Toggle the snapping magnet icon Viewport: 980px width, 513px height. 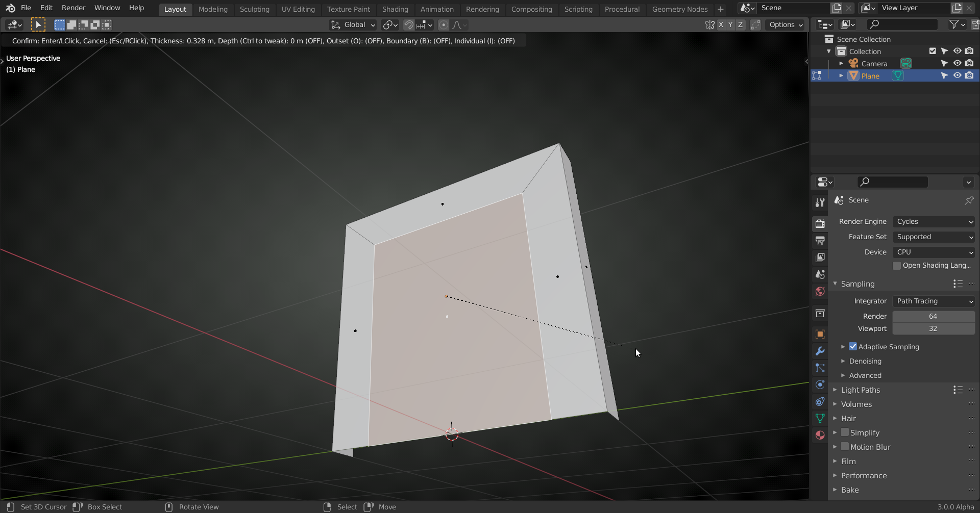[409, 24]
